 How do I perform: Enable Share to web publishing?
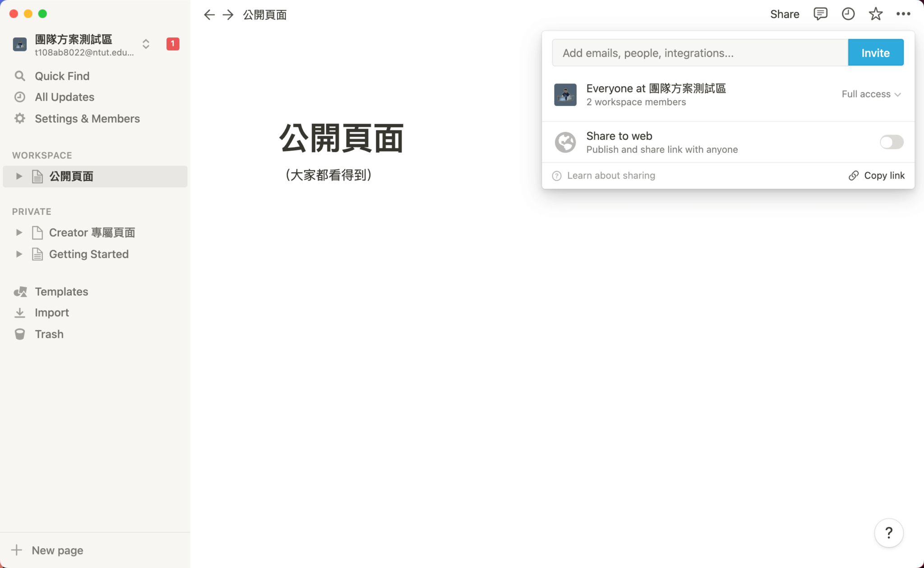coord(891,142)
